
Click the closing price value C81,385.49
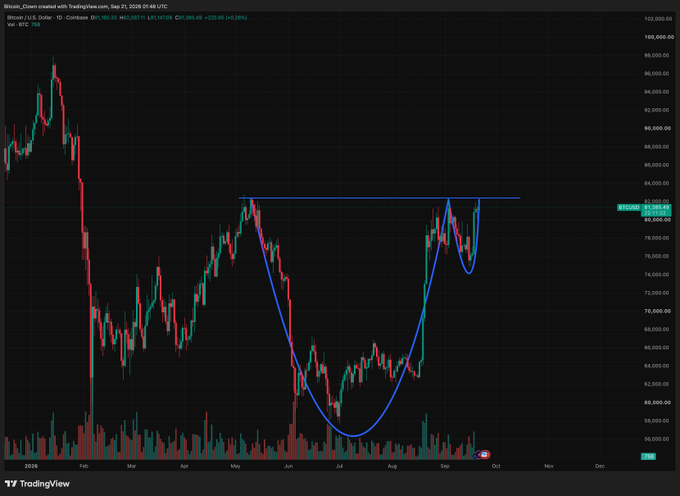[x=188, y=18]
